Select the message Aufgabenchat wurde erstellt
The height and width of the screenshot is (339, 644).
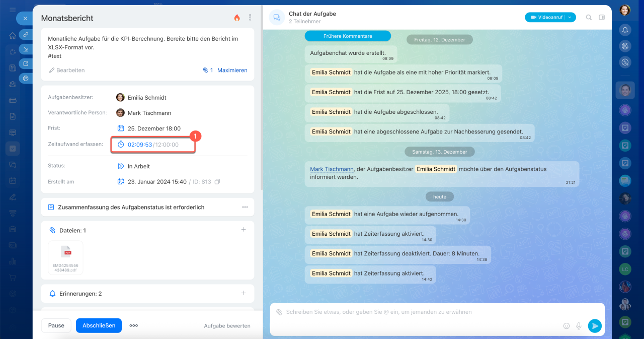point(351,54)
